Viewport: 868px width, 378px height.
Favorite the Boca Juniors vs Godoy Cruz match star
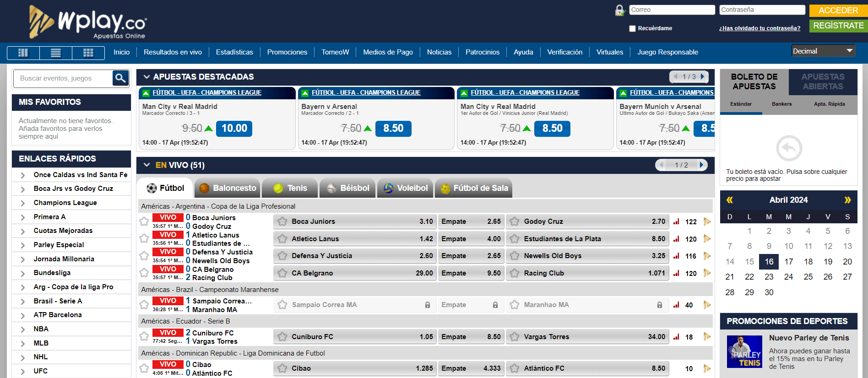tap(144, 221)
